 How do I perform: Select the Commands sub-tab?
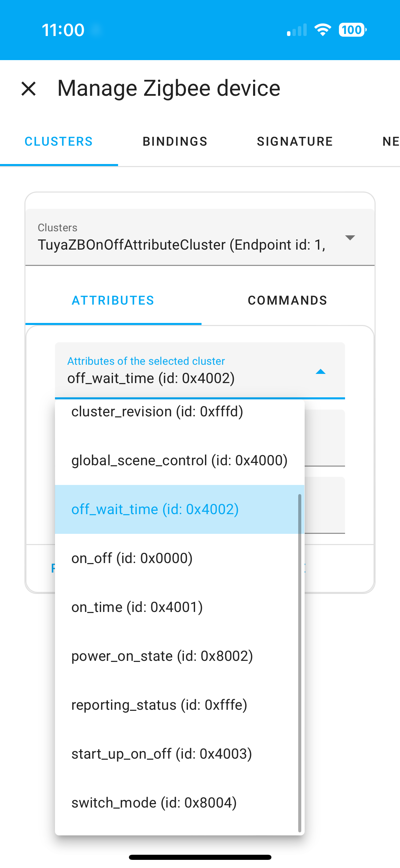[x=287, y=301]
